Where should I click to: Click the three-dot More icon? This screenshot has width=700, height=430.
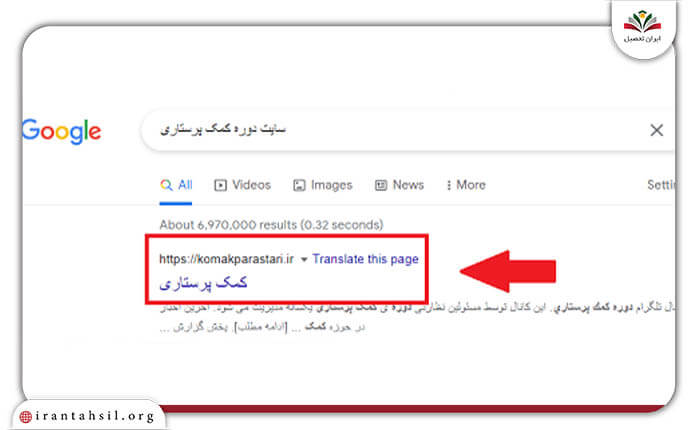click(x=449, y=185)
